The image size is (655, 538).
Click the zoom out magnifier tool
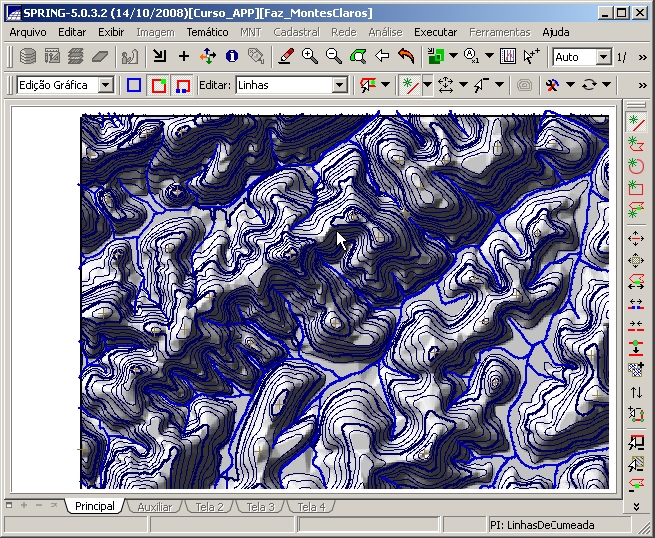tap(334, 57)
